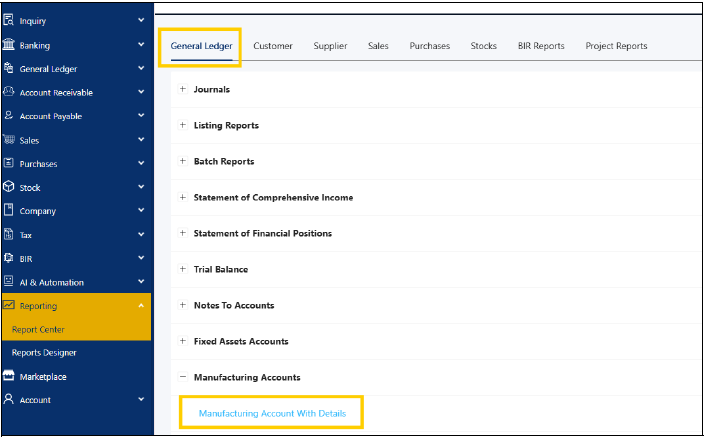Expand the Purchases sidebar chevron

pos(141,163)
